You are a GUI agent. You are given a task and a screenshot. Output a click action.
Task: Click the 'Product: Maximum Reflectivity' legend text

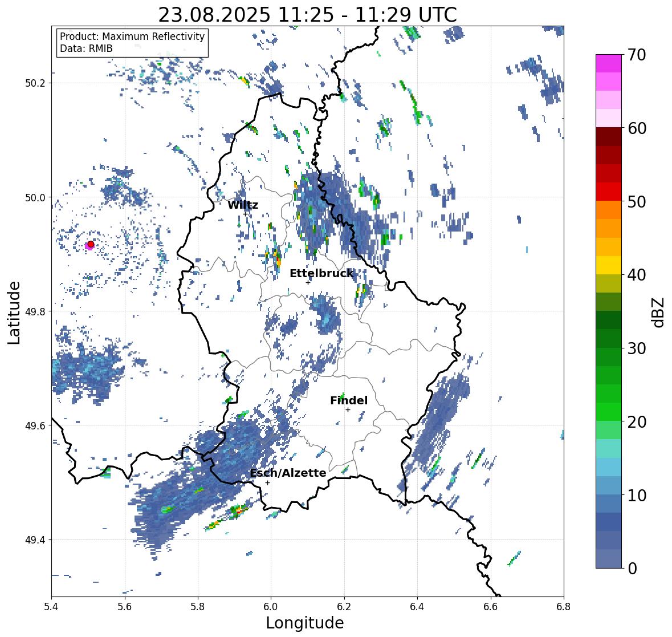click(x=132, y=36)
